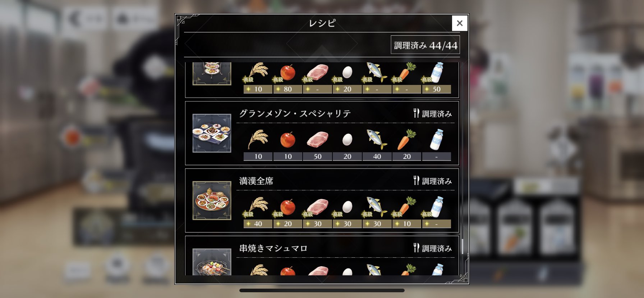Viewport: 644px width, 298px height.
Task: Open 満漢全席 dish thumbnail
Action: tap(212, 200)
